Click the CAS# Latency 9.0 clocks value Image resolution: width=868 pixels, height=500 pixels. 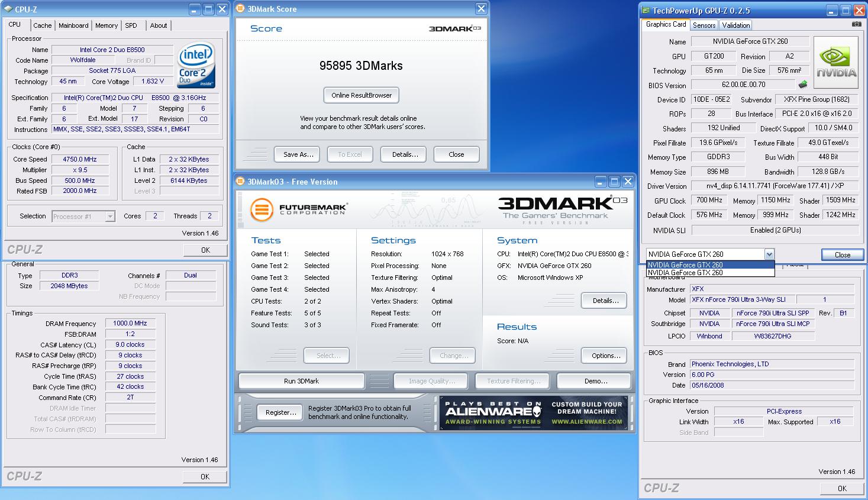130,344
